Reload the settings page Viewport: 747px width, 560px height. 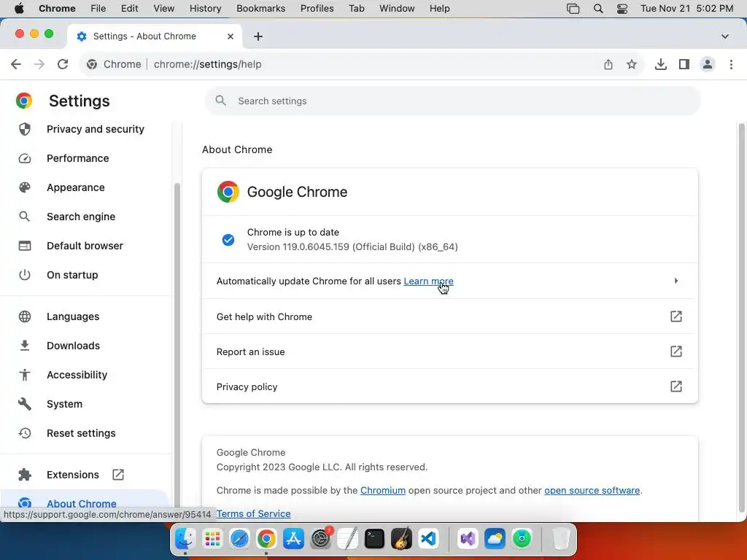click(63, 64)
